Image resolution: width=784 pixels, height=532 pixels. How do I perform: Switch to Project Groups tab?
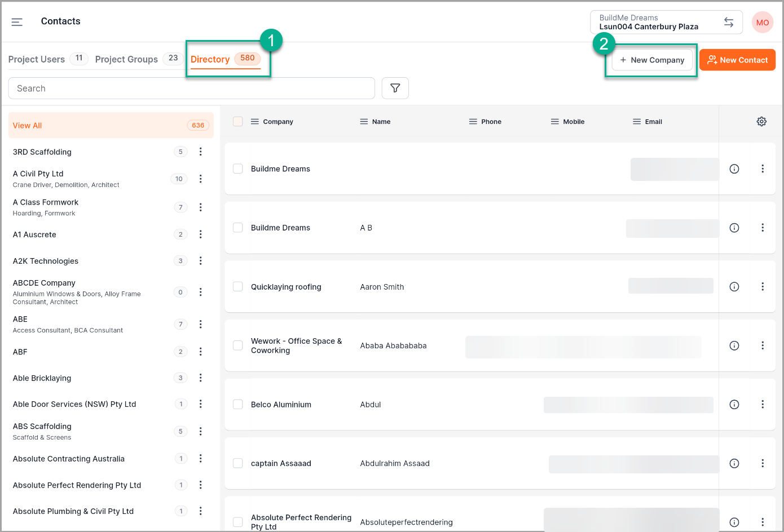point(126,59)
